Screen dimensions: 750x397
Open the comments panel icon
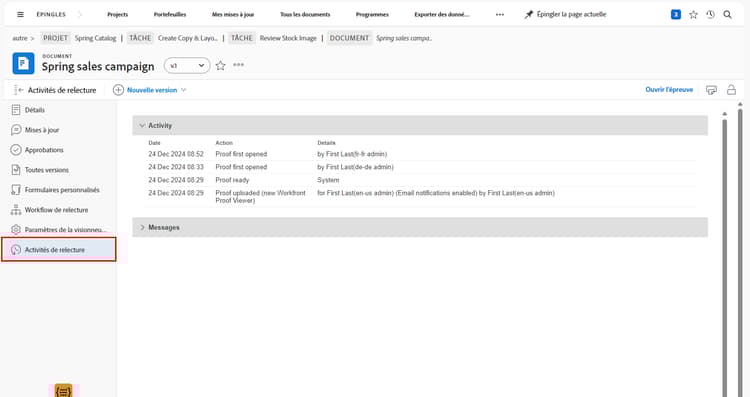point(711,89)
